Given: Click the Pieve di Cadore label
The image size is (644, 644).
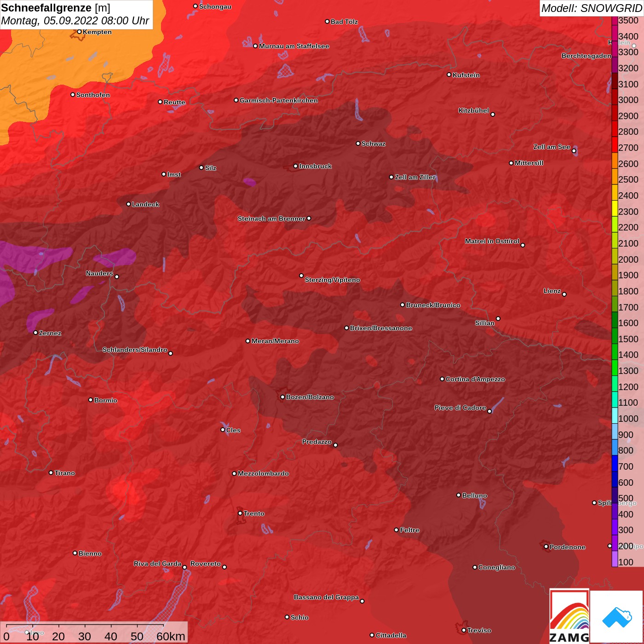Looking at the screenshot, I should 460,408.
